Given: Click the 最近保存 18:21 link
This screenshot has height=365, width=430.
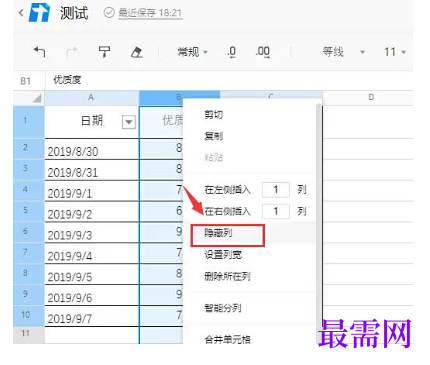Looking at the screenshot, I should tap(150, 13).
